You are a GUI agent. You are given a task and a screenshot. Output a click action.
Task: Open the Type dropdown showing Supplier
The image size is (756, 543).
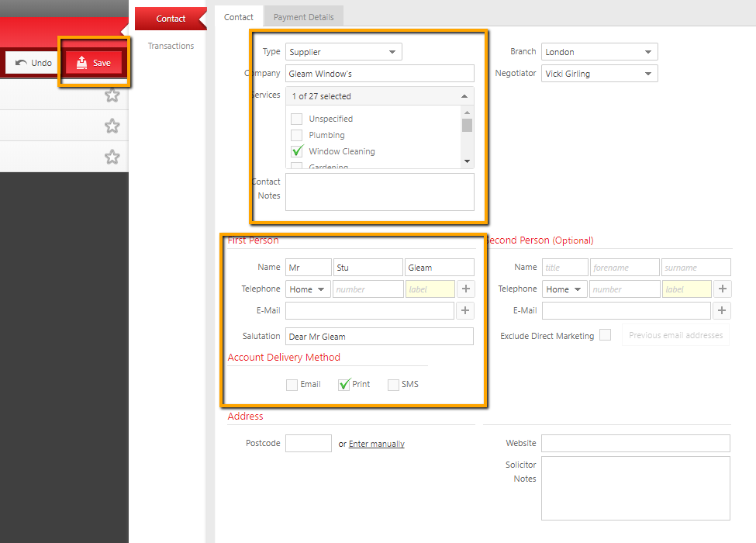point(343,52)
